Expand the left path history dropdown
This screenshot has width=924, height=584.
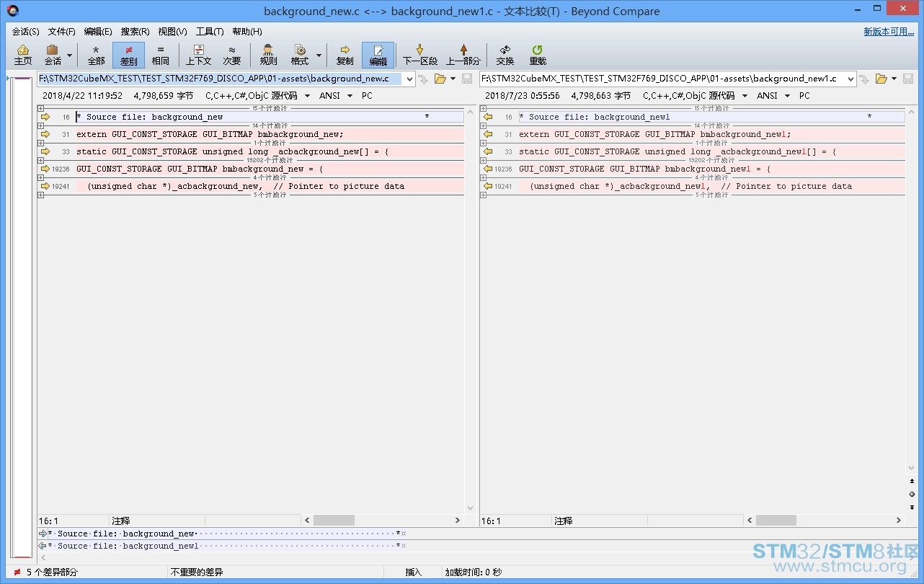click(410, 79)
